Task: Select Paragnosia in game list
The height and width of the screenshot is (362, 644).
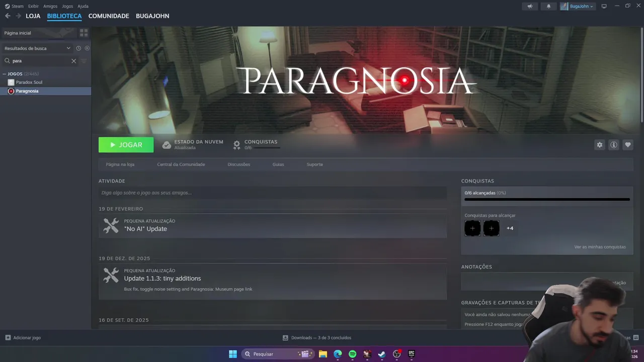Action: click(x=45, y=91)
